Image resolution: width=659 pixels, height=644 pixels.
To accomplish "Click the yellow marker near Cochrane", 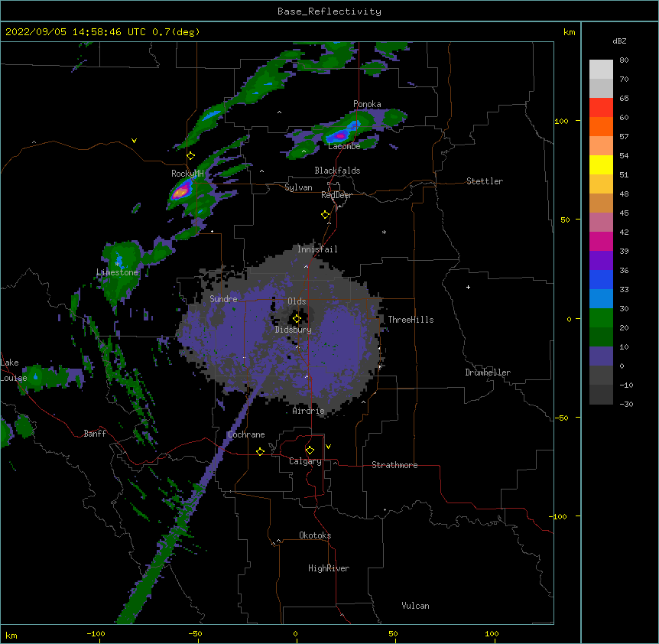I will tap(260, 451).
